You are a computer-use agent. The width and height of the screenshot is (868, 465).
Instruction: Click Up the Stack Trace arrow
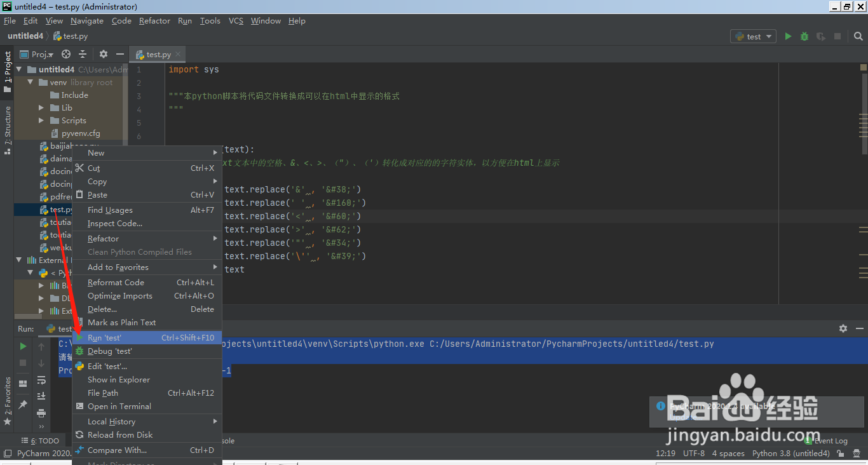[41, 346]
